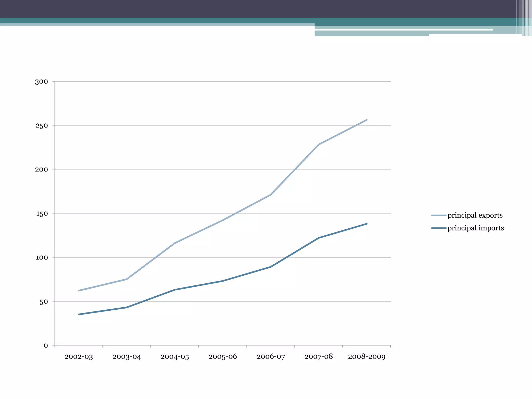Click exports line endpoint at 2008-2009
The height and width of the screenshot is (399, 532).
point(367,120)
